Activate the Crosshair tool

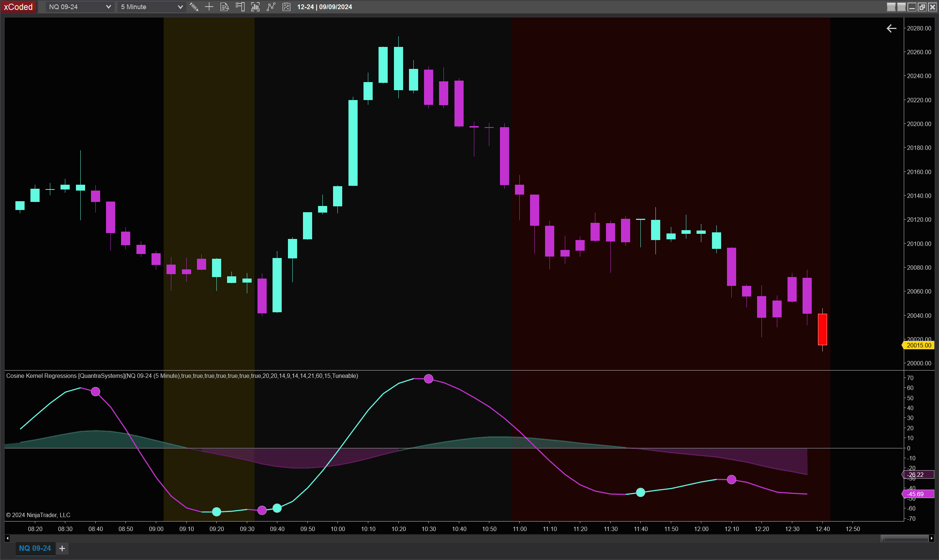(x=209, y=7)
